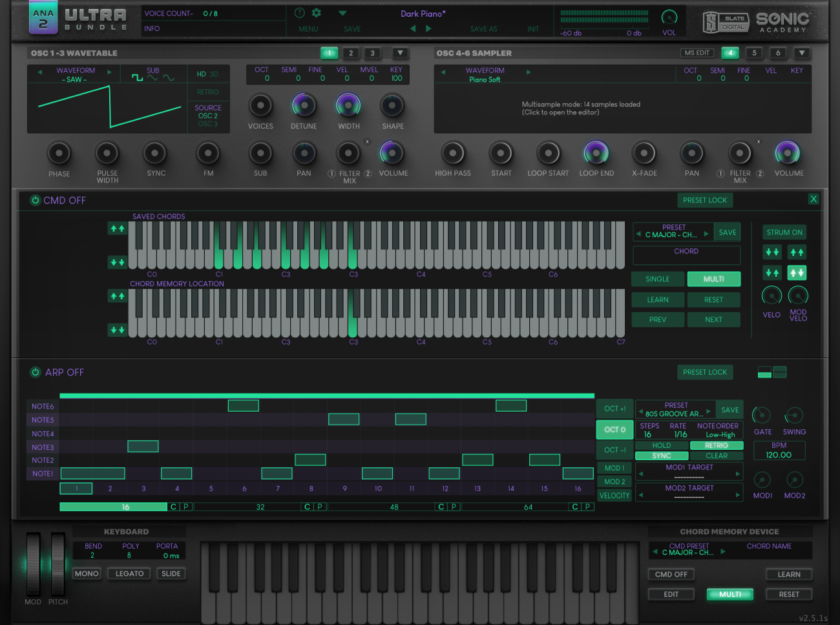Toggle the arpeggiator HOLD button

(662, 445)
